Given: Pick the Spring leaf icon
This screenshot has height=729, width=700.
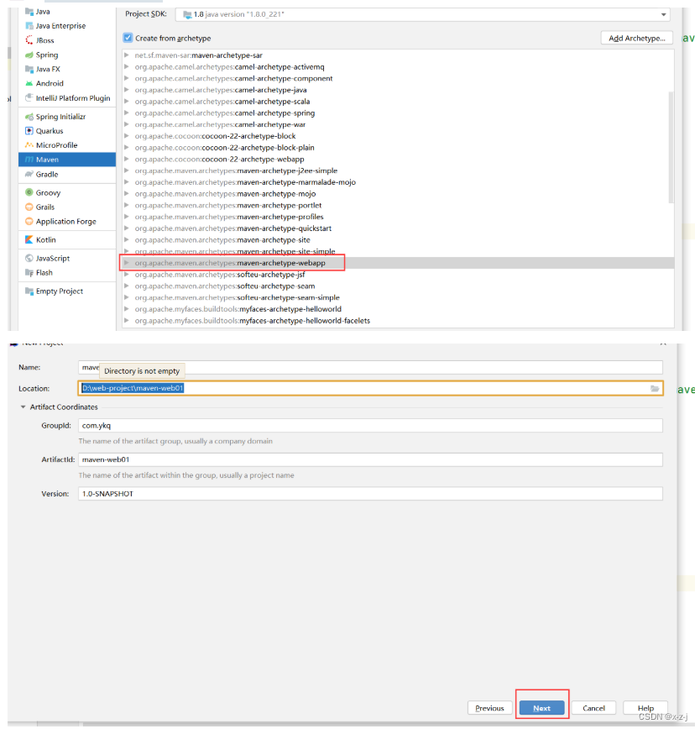Looking at the screenshot, I should coord(29,55).
